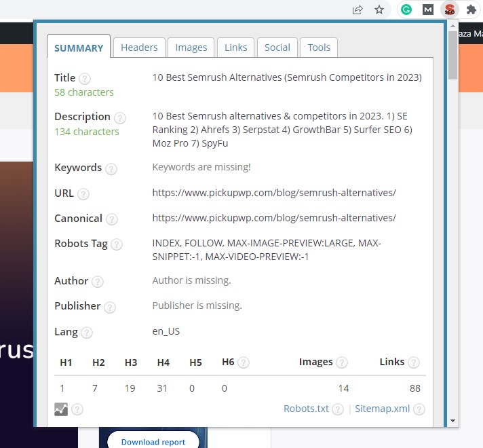Click the page URL value
The width and height of the screenshot is (483, 448).
pos(274,193)
